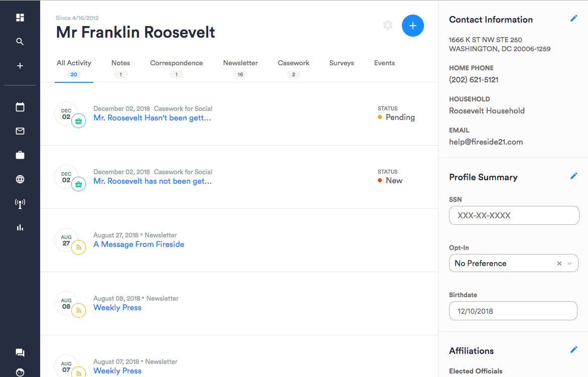Click the globe icon in sidebar
The width and height of the screenshot is (588, 377).
20,179
